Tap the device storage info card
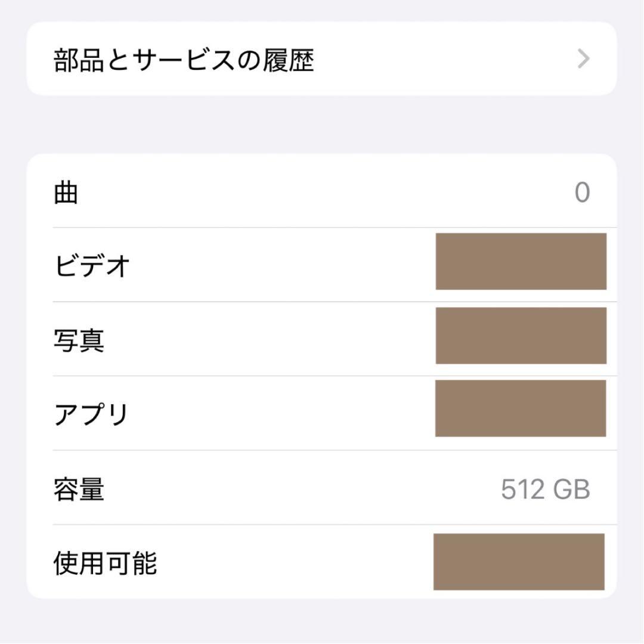This screenshot has height=644, width=644. coord(322,373)
